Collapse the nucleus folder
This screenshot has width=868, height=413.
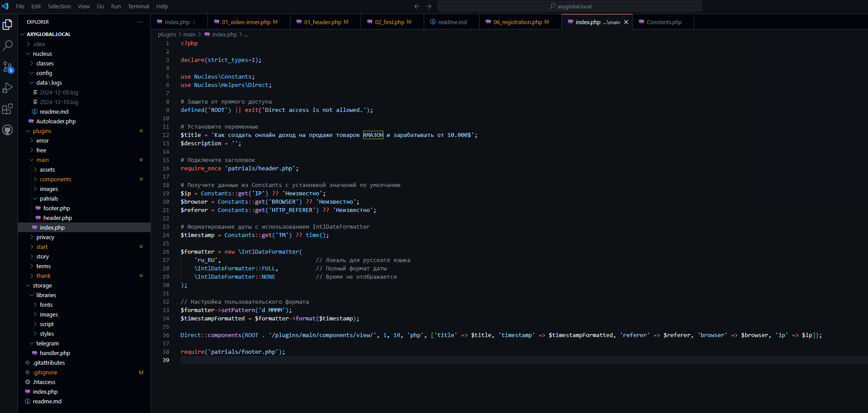(x=42, y=54)
